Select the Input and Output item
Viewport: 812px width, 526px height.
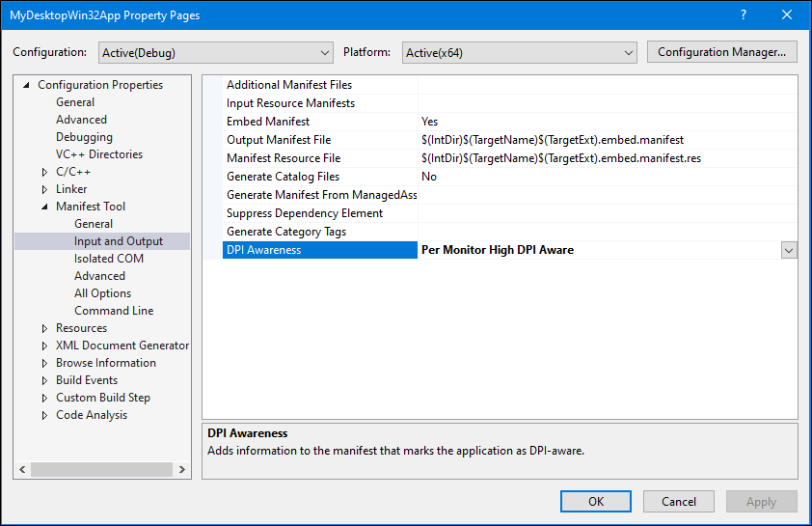(118, 241)
